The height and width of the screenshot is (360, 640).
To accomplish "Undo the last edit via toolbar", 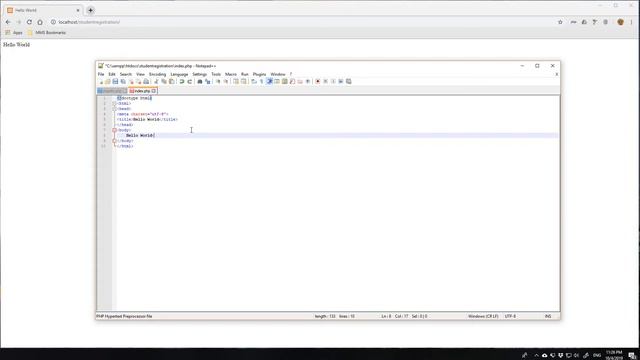I will point(182,82).
